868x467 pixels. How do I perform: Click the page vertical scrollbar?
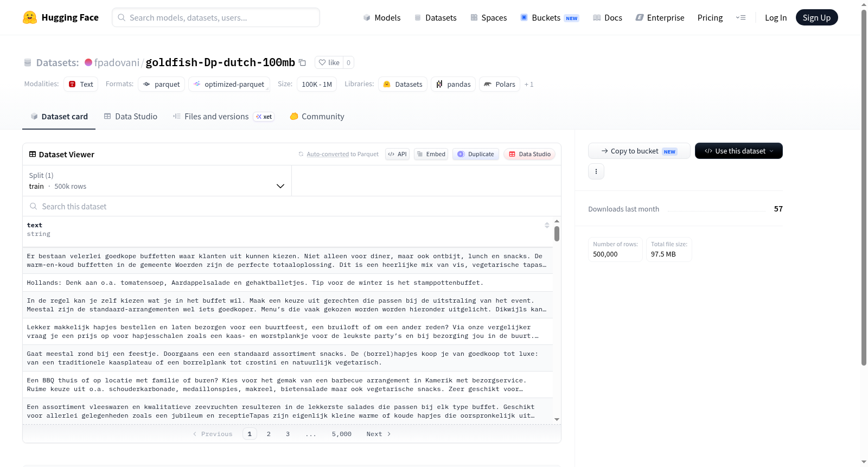864,187
